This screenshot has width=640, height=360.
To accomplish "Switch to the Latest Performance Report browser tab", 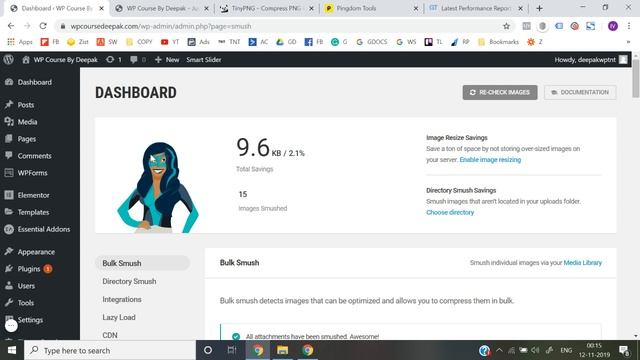I will (x=476, y=8).
